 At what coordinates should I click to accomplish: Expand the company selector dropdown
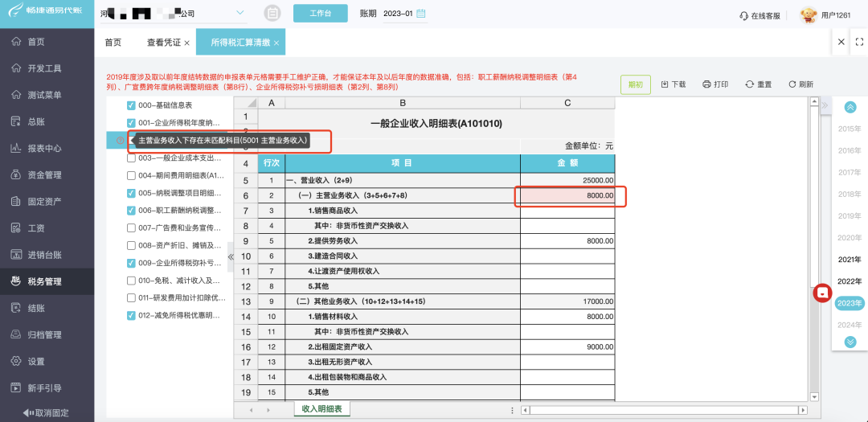241,13
